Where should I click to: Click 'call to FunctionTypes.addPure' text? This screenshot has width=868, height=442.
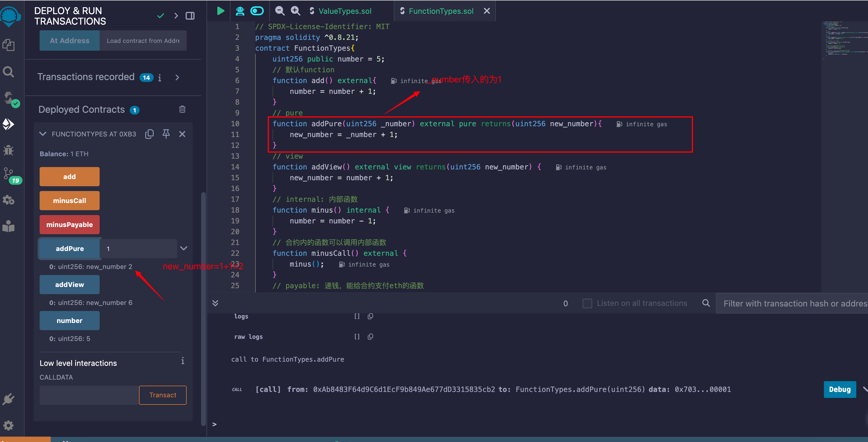click(x=288, y=359)
